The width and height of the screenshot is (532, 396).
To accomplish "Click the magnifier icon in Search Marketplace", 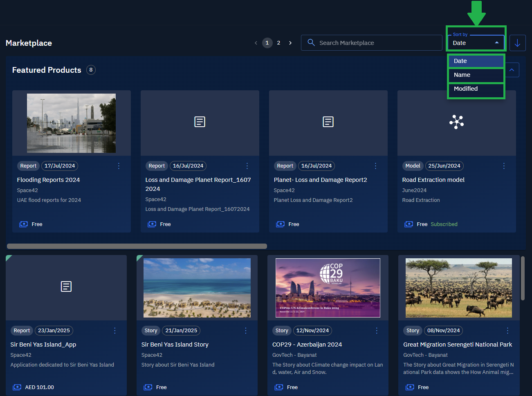I will point(311,43).
